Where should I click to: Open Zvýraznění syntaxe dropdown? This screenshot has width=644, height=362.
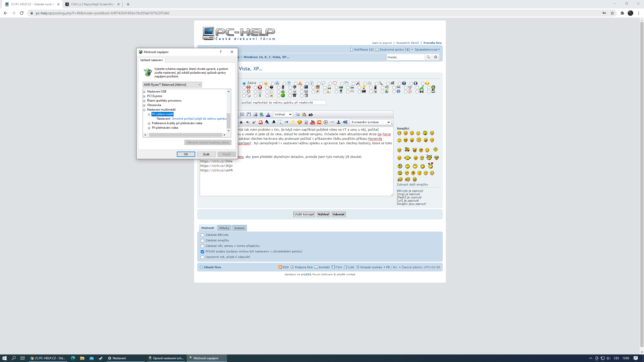pos(370,122)
